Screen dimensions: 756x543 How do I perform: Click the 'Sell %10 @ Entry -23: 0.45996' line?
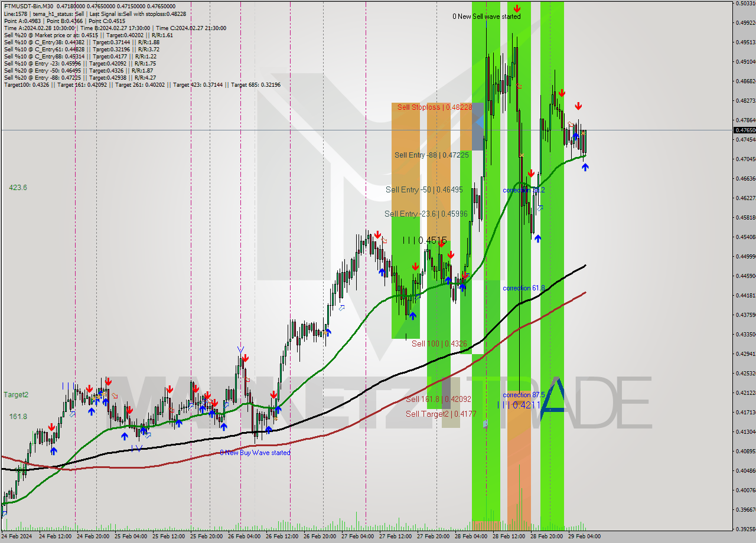tap(80, 63)
